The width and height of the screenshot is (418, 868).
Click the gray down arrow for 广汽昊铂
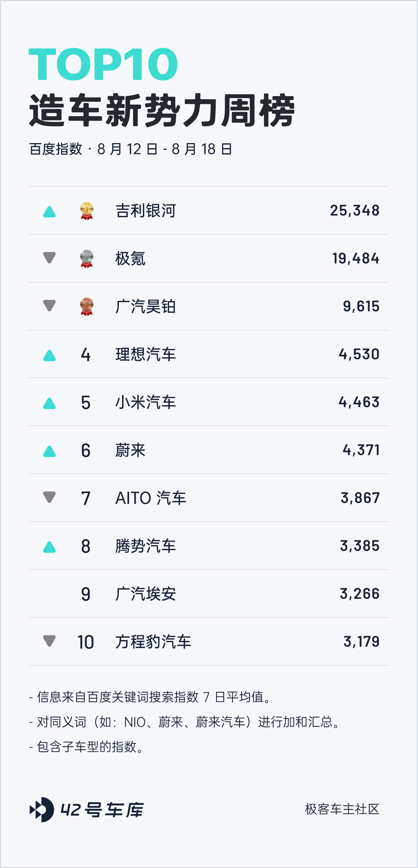49,306
